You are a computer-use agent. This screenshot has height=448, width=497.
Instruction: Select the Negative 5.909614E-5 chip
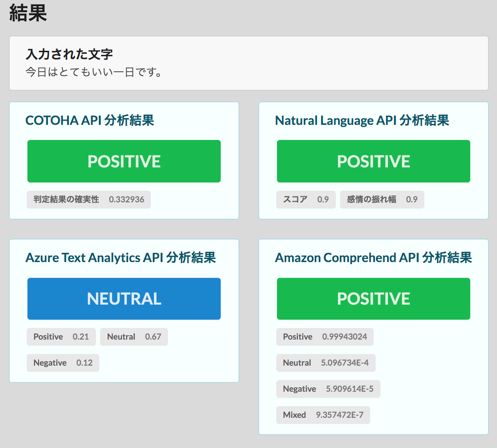(x=328, y=389)
